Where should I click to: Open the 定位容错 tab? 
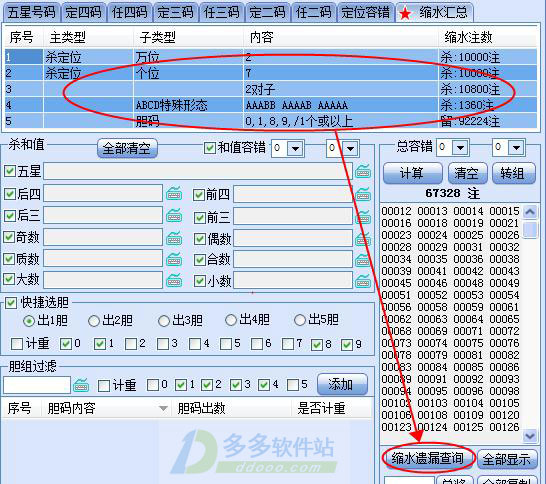[x=365, y=13]
